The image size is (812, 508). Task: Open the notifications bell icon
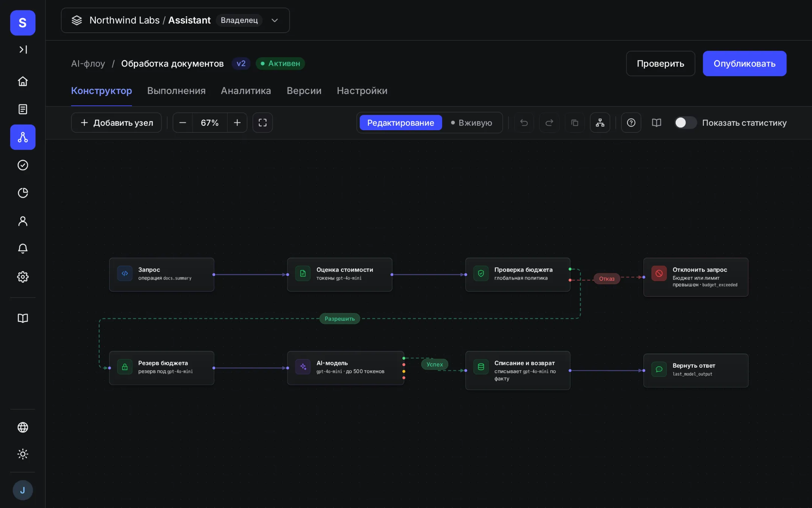[23, 249]
